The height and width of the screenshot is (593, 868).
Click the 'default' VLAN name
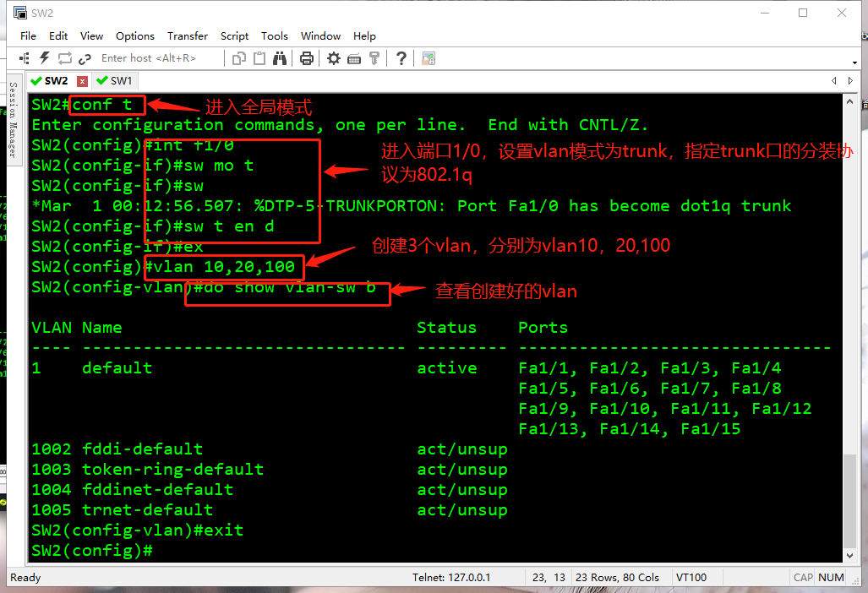(117, 368)
